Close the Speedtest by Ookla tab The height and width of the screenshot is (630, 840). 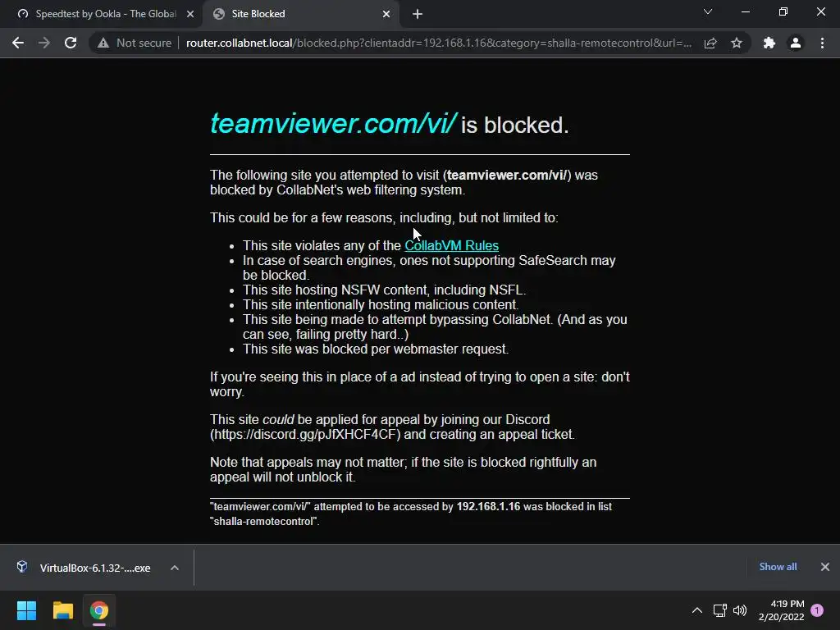click(190, 14)
